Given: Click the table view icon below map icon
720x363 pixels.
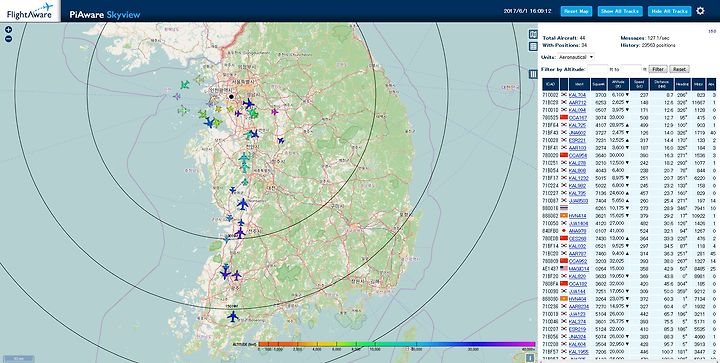Looking at the screenshot, I should point(533,46).
